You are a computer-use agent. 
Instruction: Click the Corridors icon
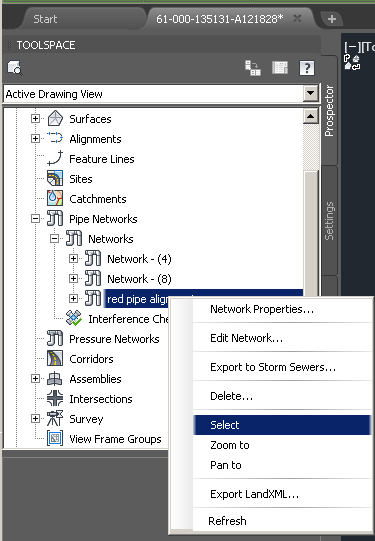point(55,358)
